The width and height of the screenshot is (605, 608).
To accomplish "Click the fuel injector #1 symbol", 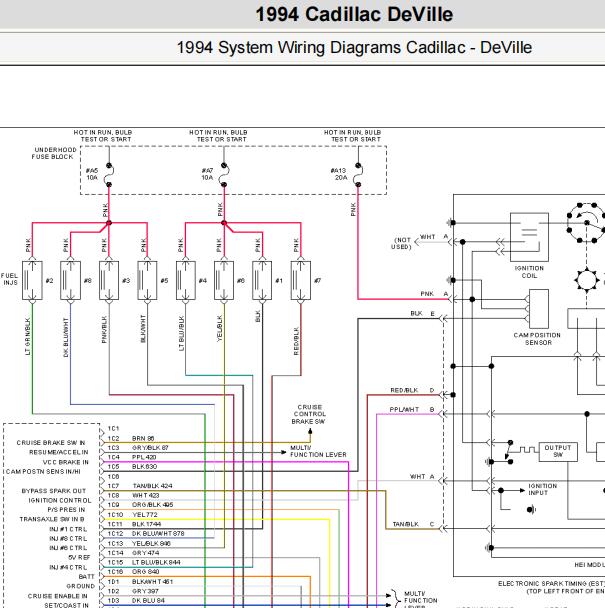I will pos(262,280).
